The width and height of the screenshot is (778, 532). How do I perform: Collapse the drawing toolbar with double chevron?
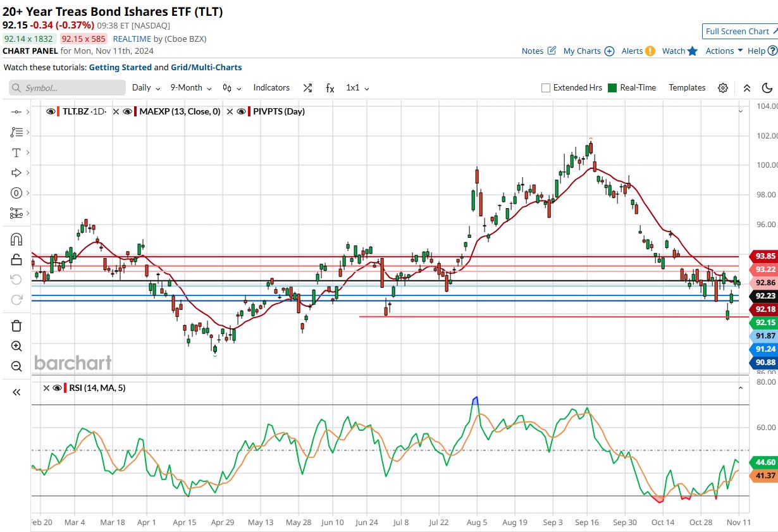[16, 392]
